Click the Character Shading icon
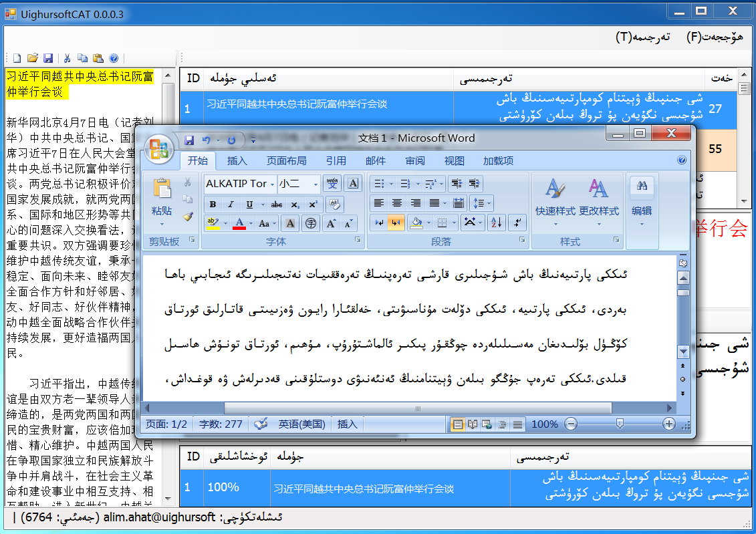Viewport: 756px width, 534px height. [x=290, y=223]
